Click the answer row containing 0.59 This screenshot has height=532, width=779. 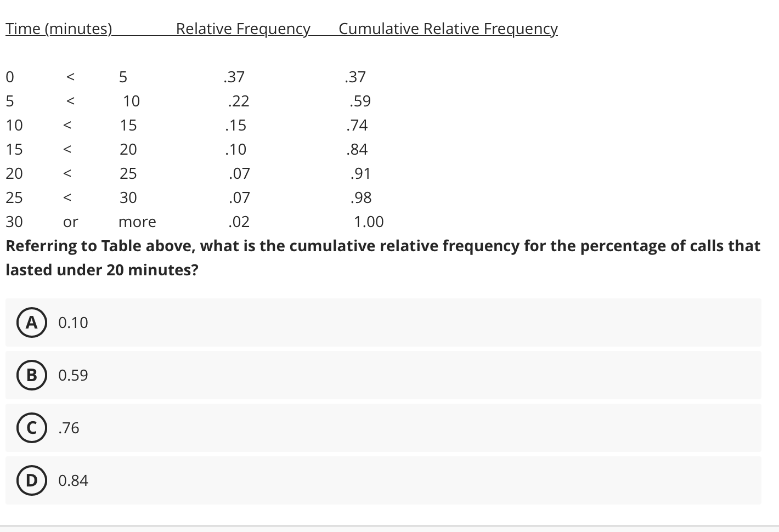point(383,375)
